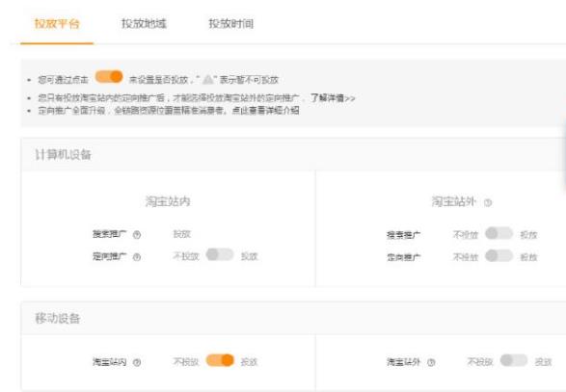Image resolution: width=566 pixels, height=392 pixels.
Task: Enable 定向推广 switch under computer 淘宝站内
Action: point(220,254)
